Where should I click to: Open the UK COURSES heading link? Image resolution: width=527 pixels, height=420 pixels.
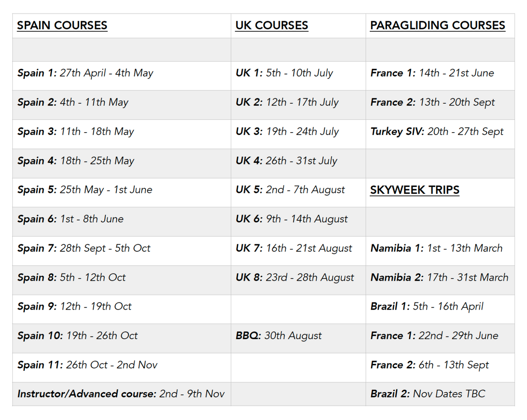coord(271,25)
